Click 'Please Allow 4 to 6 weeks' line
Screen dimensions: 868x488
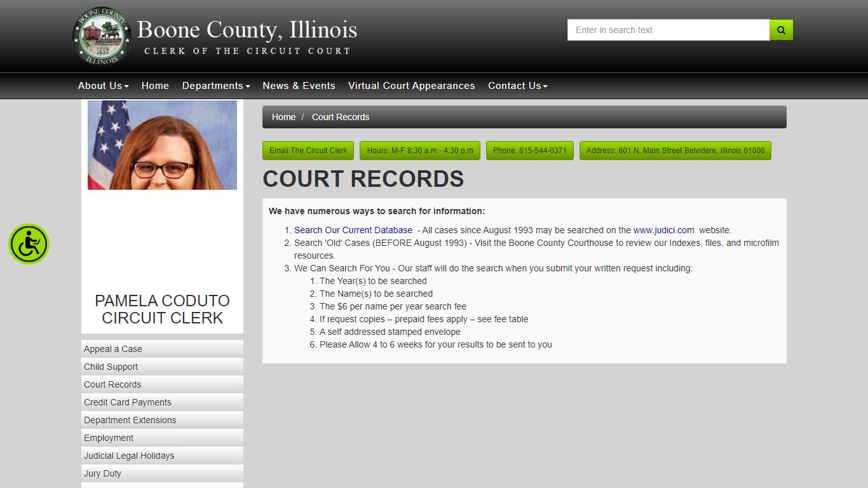[x=436, y=344]
